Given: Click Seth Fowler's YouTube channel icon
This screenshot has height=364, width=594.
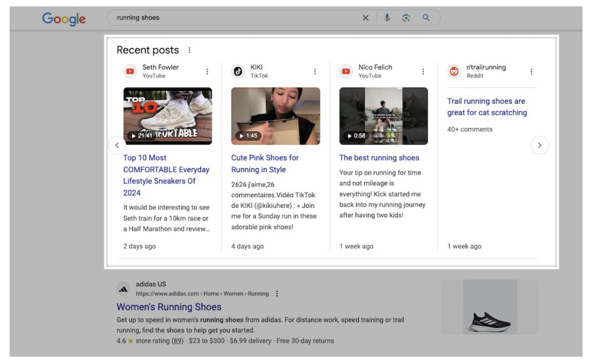Looking at the screenshot, I should point(130,72).
